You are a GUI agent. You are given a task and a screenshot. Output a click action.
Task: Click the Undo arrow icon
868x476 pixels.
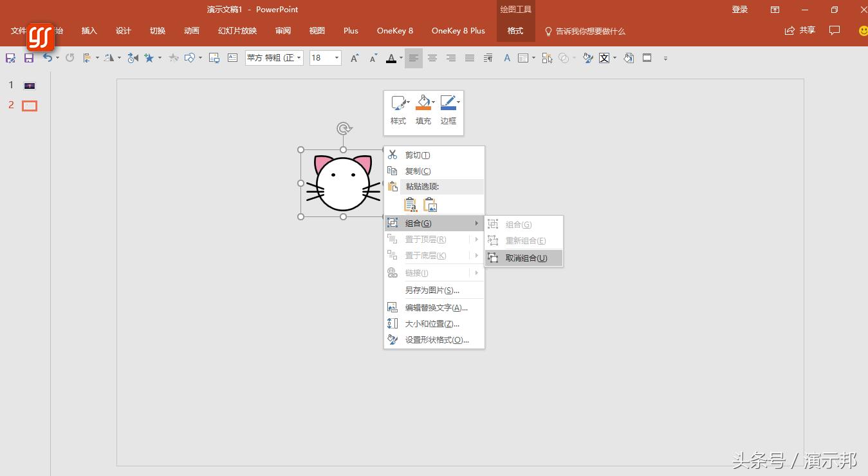pos(47,58)
